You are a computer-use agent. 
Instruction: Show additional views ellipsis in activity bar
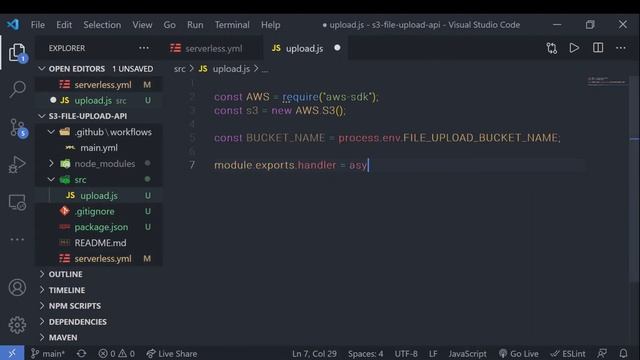[x=17, y=240]
